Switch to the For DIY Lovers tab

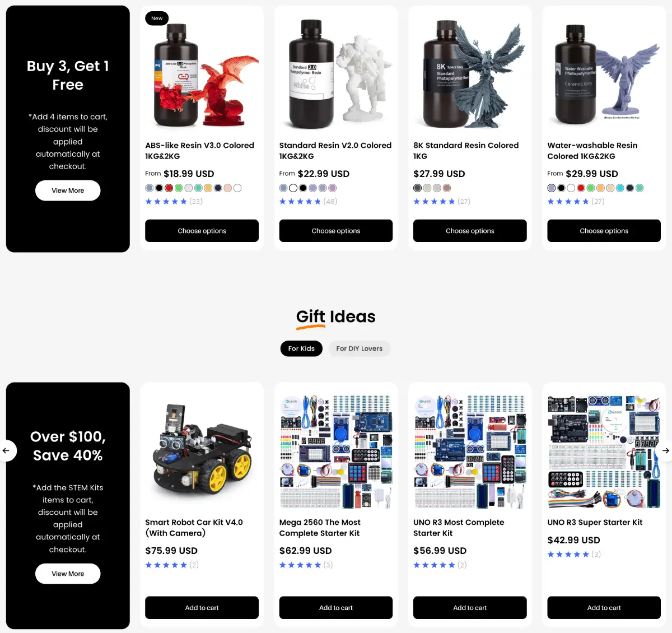click(x=360, y=348)
